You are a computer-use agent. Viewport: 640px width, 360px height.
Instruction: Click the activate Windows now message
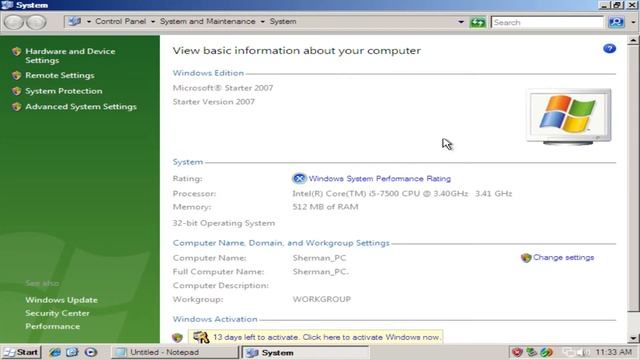click(327, 337)
